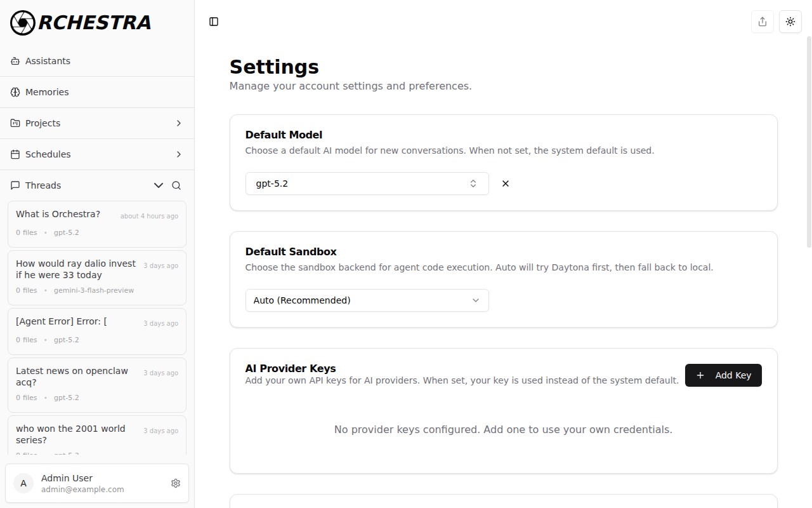Open Projects in the sidebar
812x508 pixels.
point(97,123)
